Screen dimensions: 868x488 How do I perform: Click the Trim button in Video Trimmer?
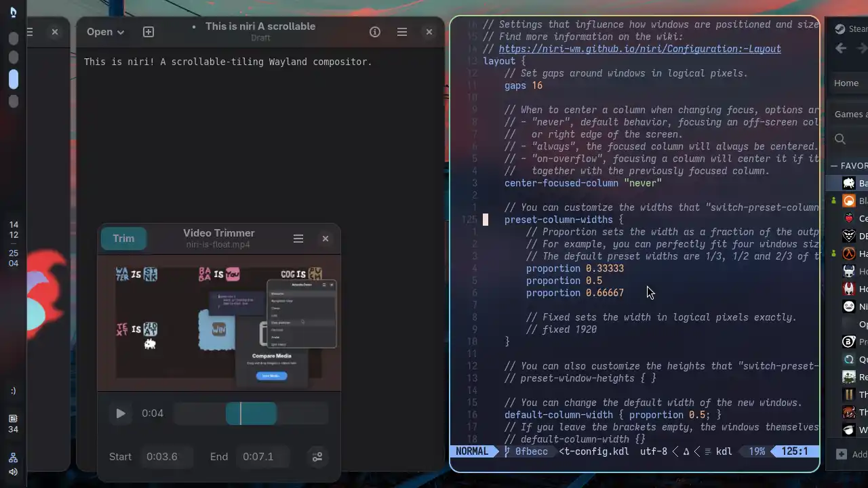[123, 239]
